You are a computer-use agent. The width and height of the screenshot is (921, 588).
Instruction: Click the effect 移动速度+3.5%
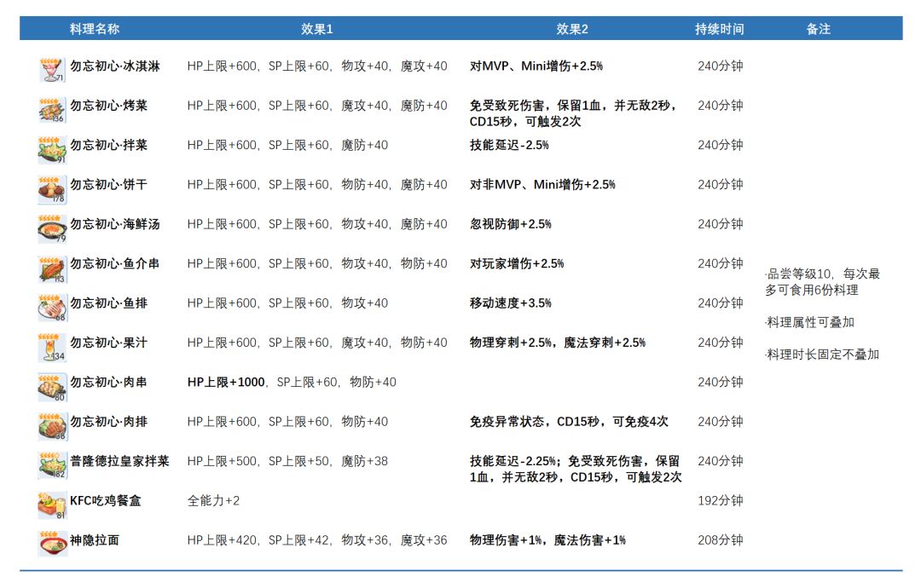click(511, 303)
